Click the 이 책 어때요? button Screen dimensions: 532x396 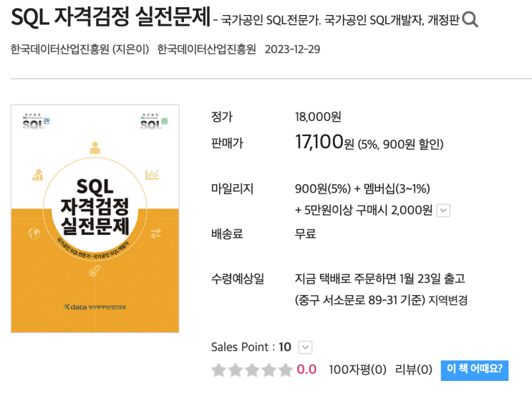(x=474, y=370)
